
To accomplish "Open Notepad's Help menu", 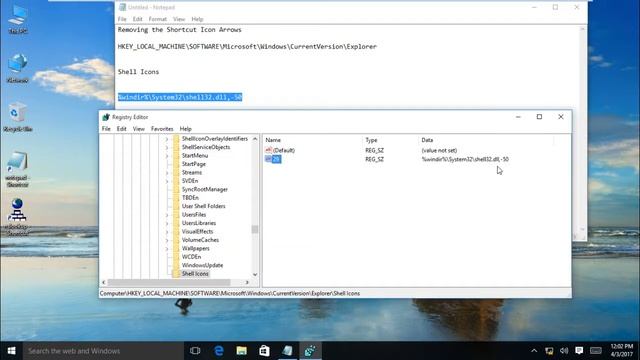I will (197, 19).
